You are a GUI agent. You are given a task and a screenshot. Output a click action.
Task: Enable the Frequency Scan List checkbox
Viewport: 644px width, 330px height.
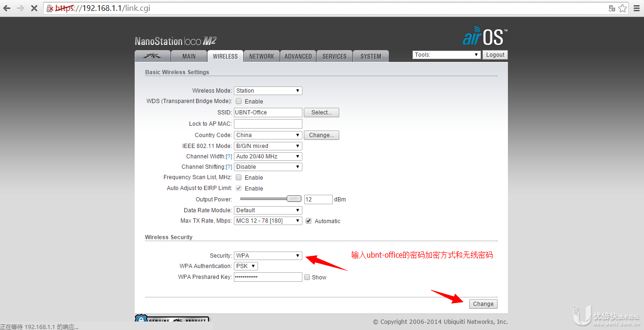pos(239,177)
